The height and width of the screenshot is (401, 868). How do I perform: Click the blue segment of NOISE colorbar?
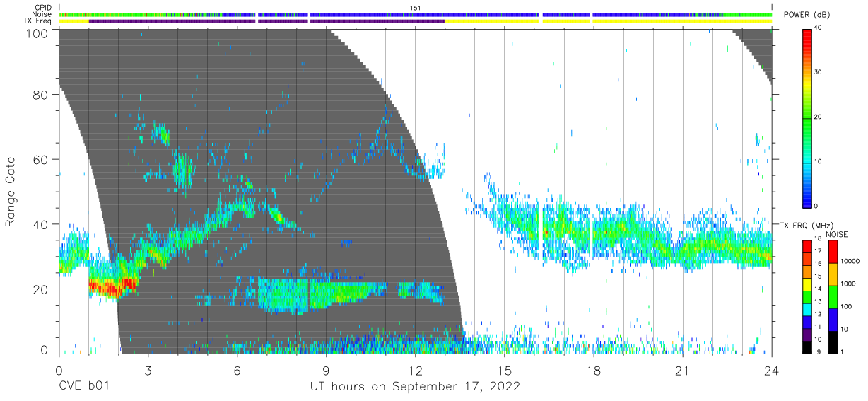[x=832, y=318]
